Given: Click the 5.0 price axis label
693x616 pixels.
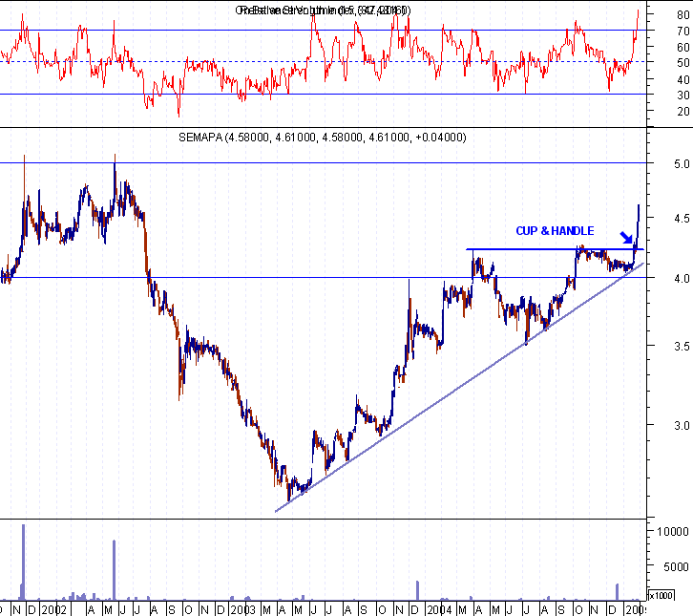Looking at the screenshot, I should click(x=682, y=164).
